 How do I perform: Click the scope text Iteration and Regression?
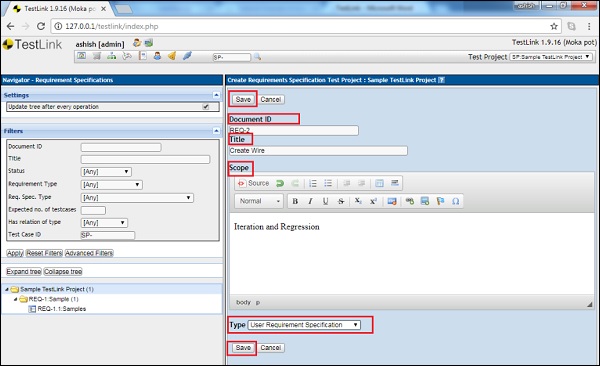click(277, 227)
